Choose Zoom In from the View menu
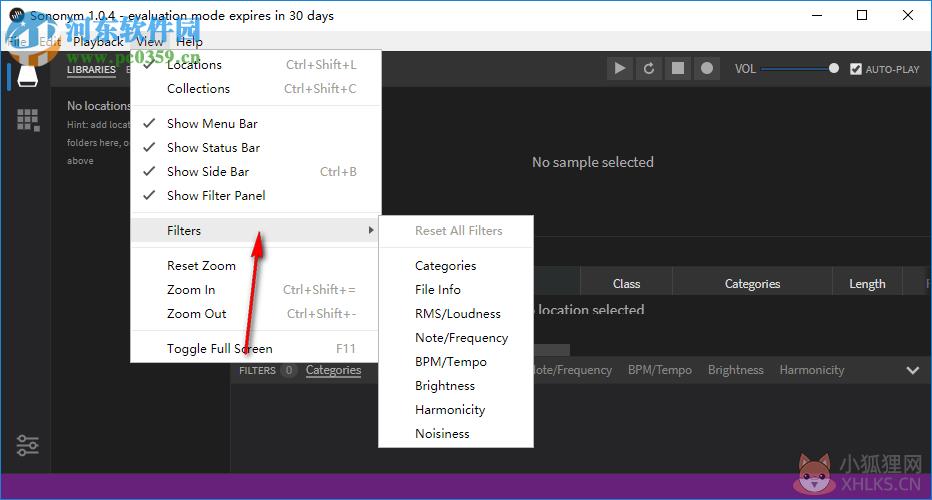This screenshot has width=932, height=500. (256, 290)
